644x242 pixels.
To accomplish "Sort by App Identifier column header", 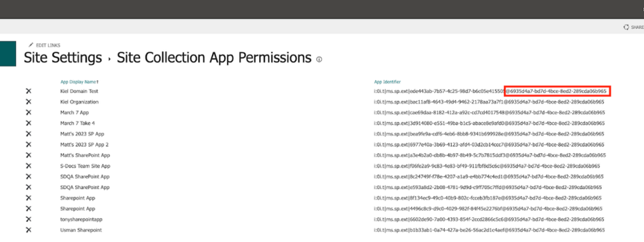I will (387, 82).
